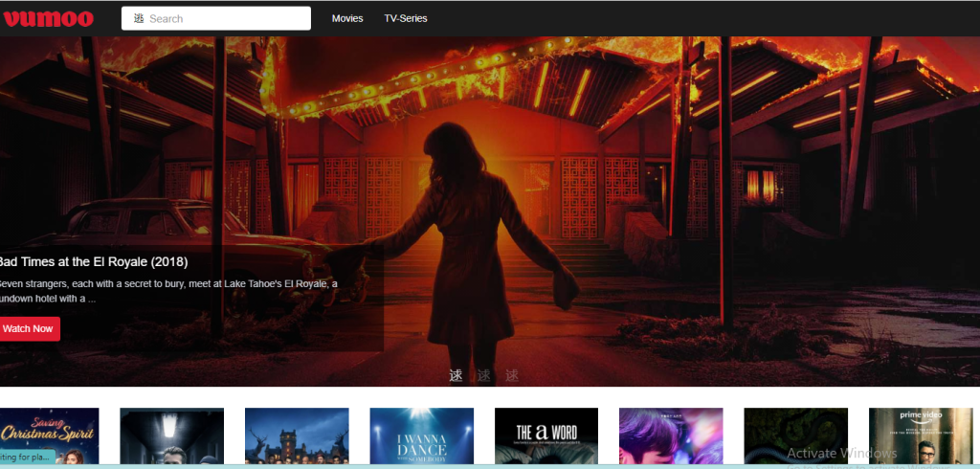
Task: Open I Wanna Dance with Somebody poster
Action: coord(422,435)
